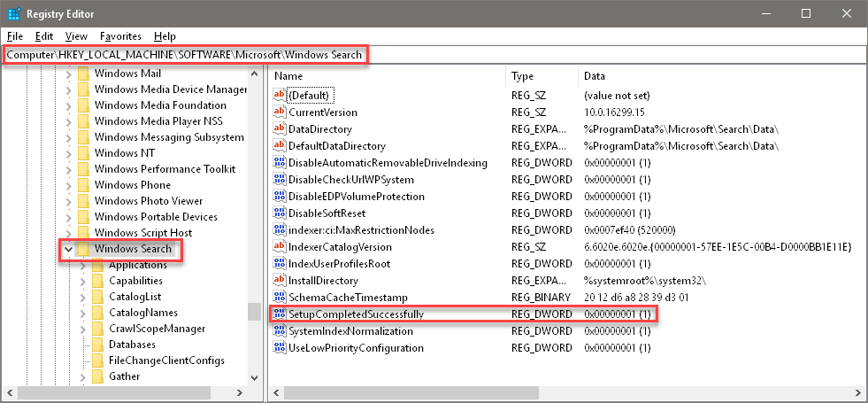The height and width of the screenshot is (403, 868).
Task: Click the values pane horizontal scrollbar thumb
Action: [x=411, y=393]
